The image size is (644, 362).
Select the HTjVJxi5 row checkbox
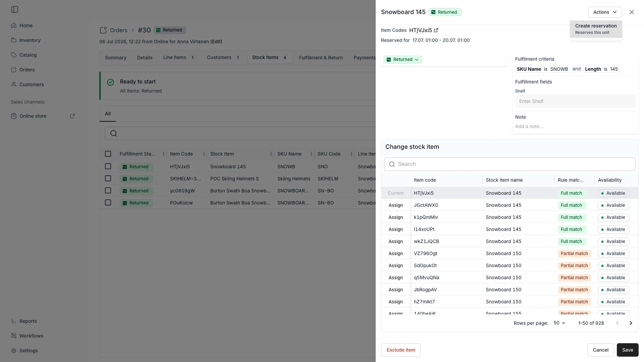click(108, 167)
